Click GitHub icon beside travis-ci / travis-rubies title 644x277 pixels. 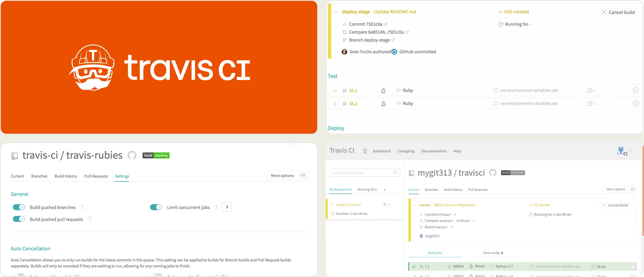click(132, 155)
